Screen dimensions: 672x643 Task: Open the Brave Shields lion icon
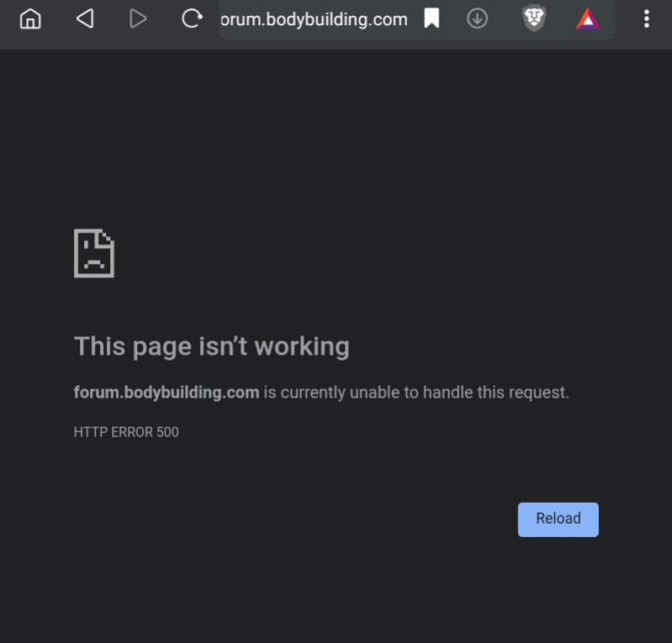point(534,18)
